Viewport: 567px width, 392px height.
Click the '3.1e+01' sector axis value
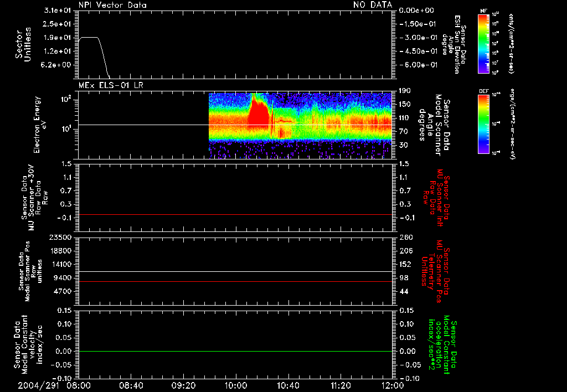(58, 10)
